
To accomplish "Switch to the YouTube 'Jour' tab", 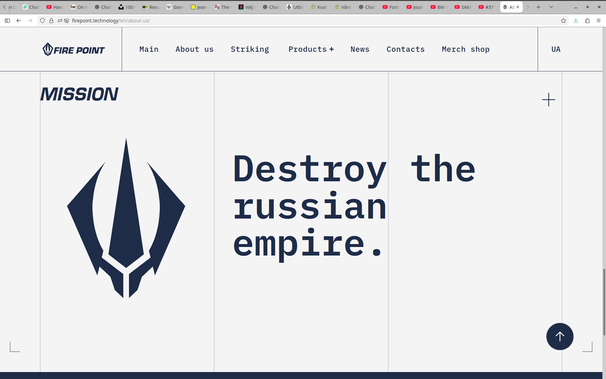I will [x=414, y=7].
